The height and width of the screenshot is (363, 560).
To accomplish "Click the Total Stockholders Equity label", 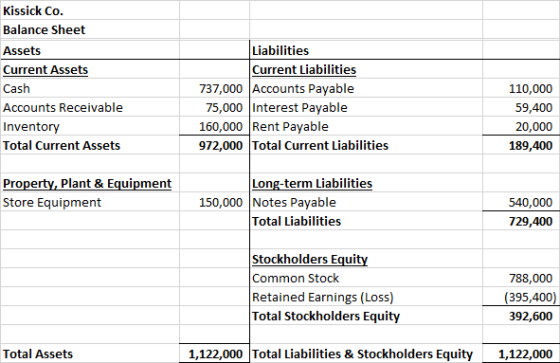I will pos(326,316).
